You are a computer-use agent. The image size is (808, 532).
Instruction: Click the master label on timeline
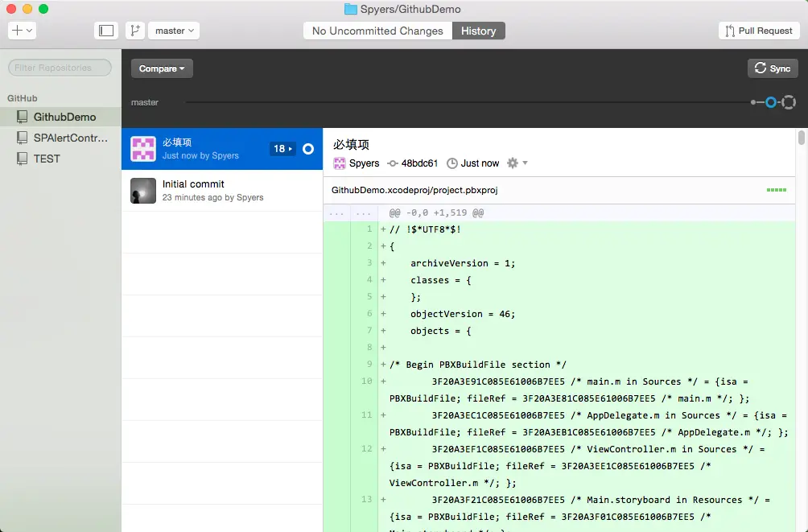click(145, 102)
